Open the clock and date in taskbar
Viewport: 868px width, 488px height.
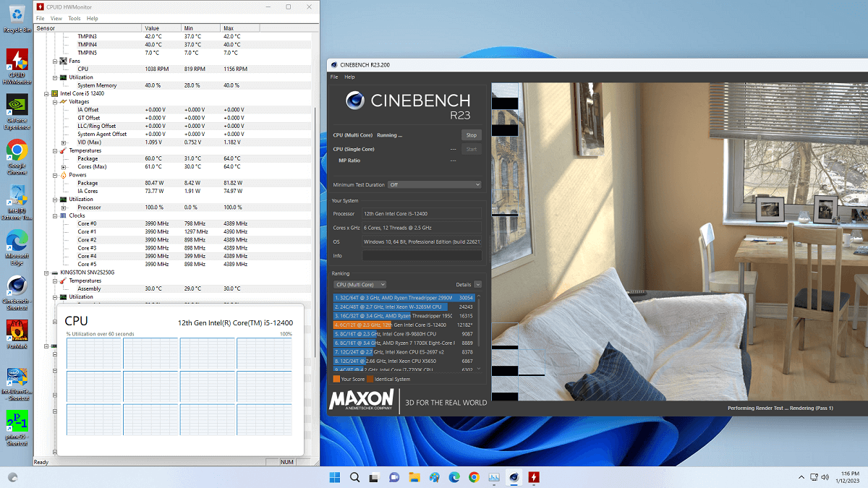click(848, 477)
